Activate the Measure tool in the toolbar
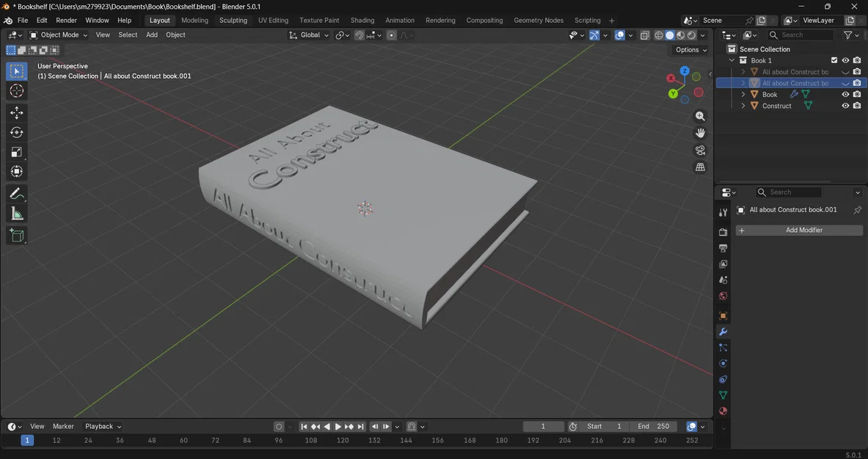This screenshot has height=459, width=868. point(16,213)
